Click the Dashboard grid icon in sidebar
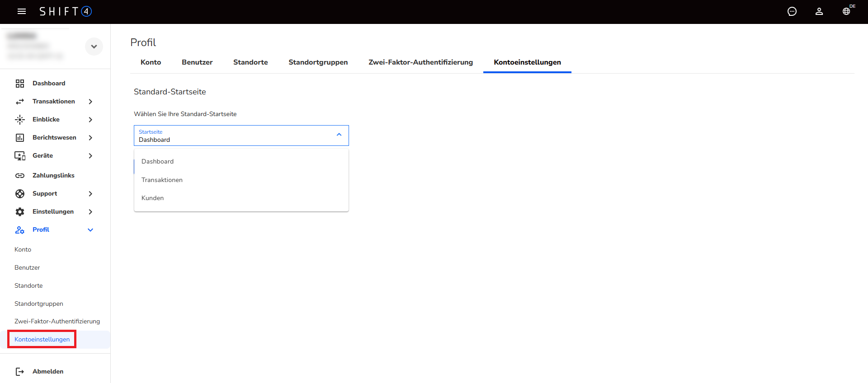Screen dimensions: 868x383 (x=20, y=84)
